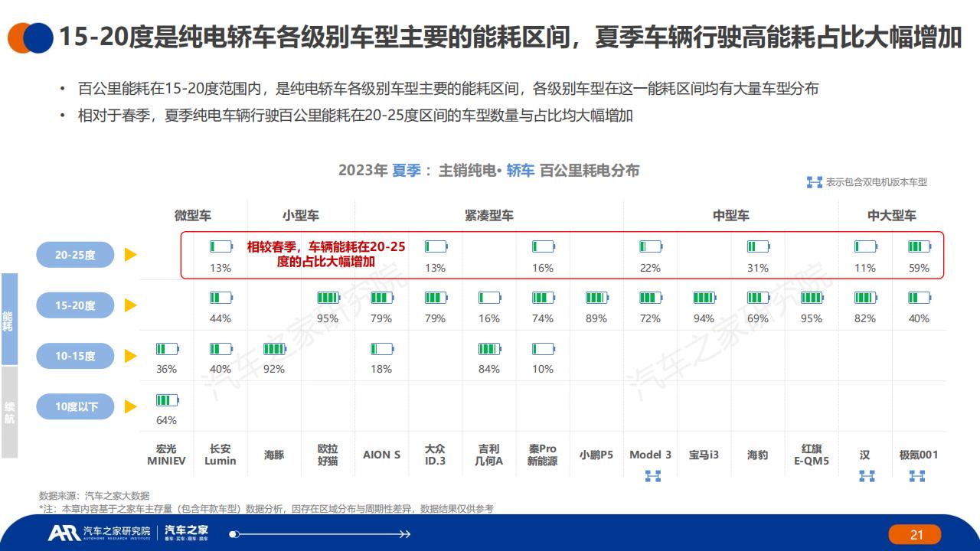Click the orange-blue circle logo by the title
The image size is (980, 551).
tap(31, 37)
